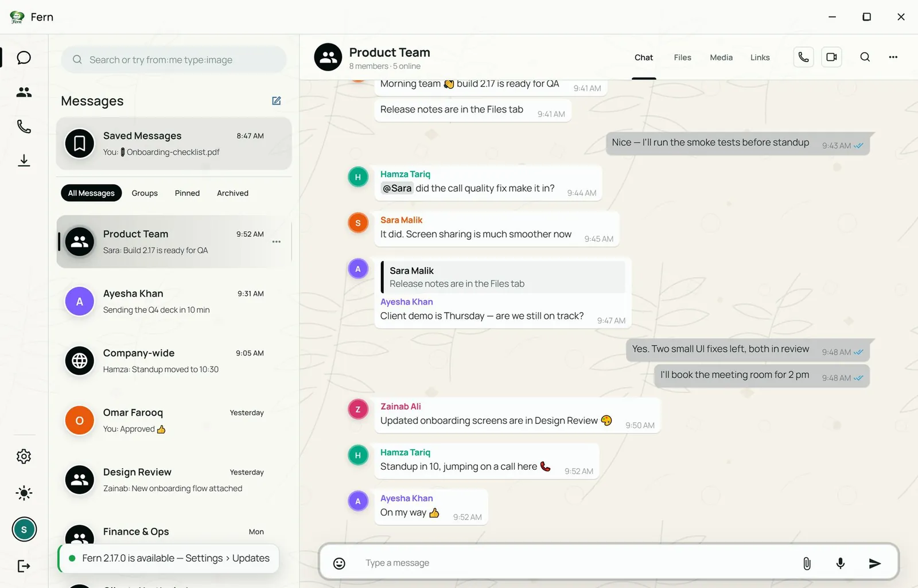The height and width of the screenshot is (588, 918).
Task: Search within the Product Team chat
Action: click(x=865, y=57)
